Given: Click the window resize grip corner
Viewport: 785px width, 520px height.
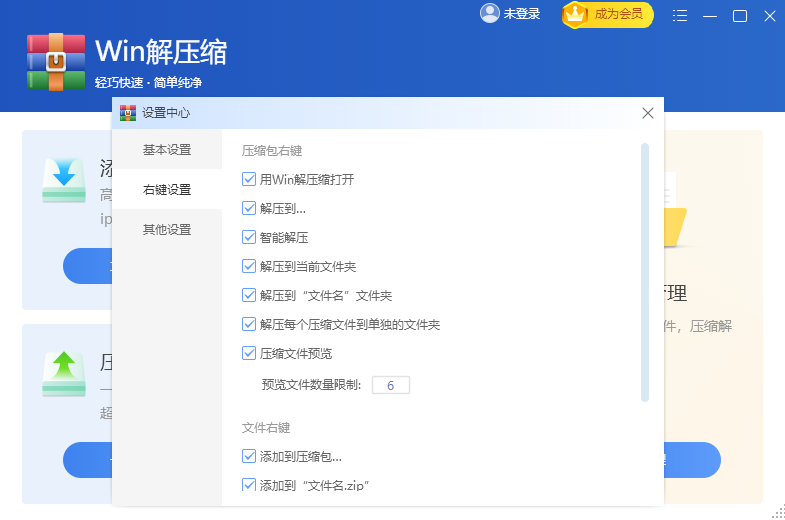Looking at the screenshot, I should tap(778, 512).
